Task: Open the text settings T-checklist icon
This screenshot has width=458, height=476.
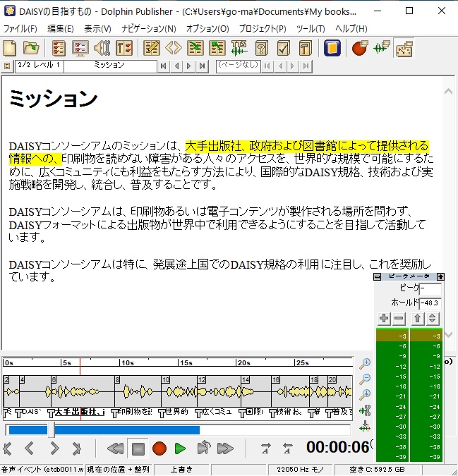Action: click(x=124, y=48)
